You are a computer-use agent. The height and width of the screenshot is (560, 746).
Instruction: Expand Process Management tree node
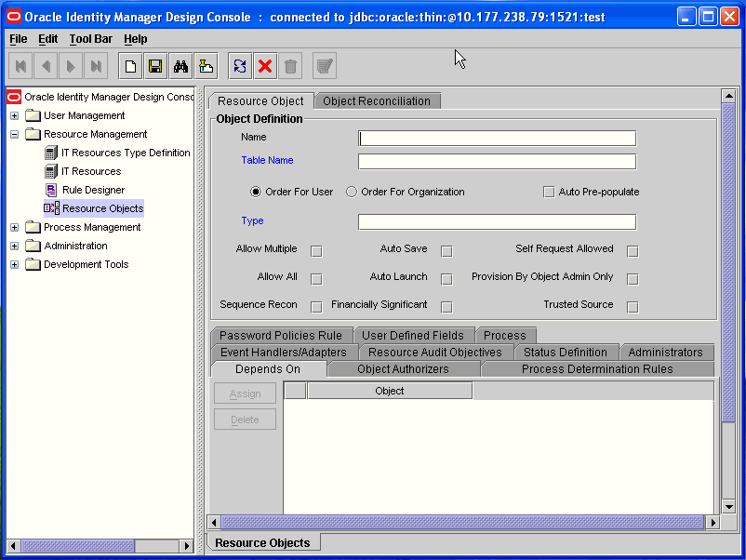pyautogui.click(x=14, y=227)
